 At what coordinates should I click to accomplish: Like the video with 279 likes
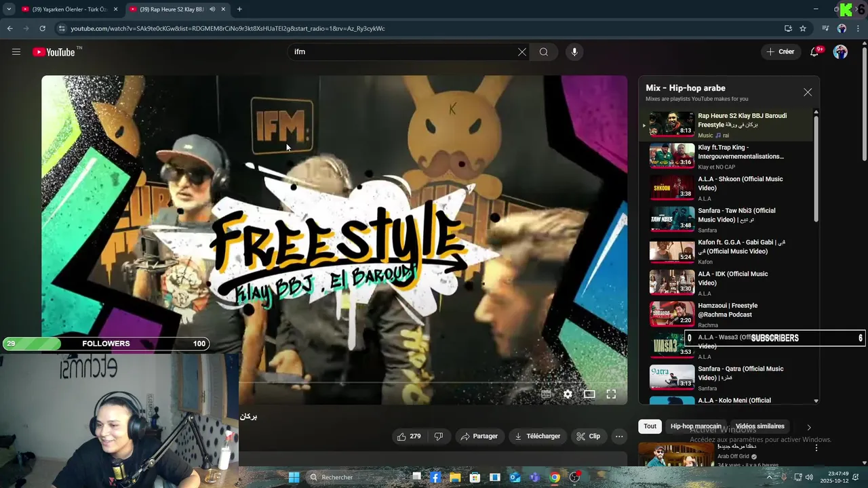point(409,436)
